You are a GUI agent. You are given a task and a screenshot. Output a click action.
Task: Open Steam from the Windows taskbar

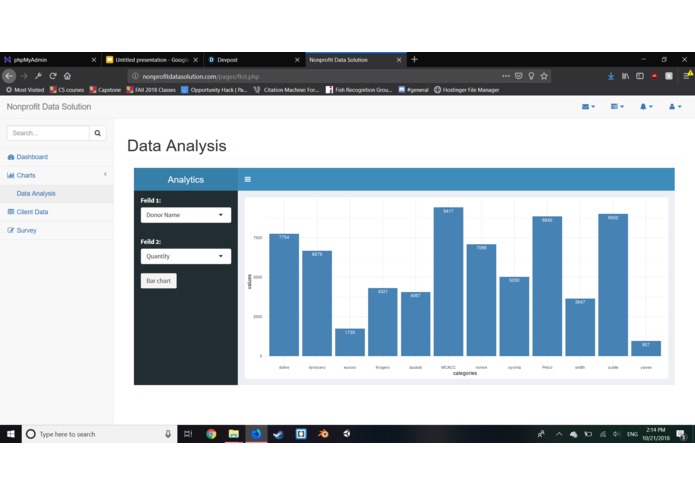point(278,434)
